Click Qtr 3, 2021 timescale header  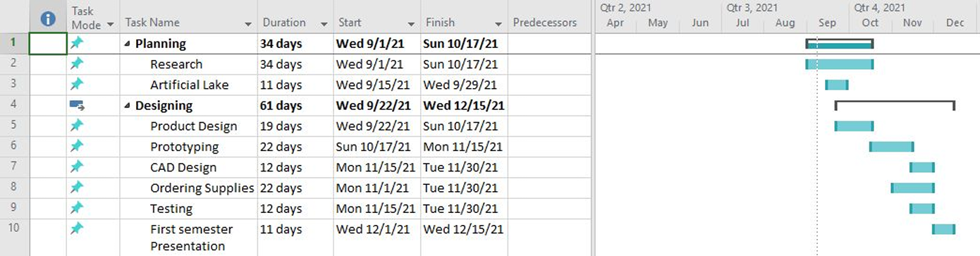click(x=752, y=8)
